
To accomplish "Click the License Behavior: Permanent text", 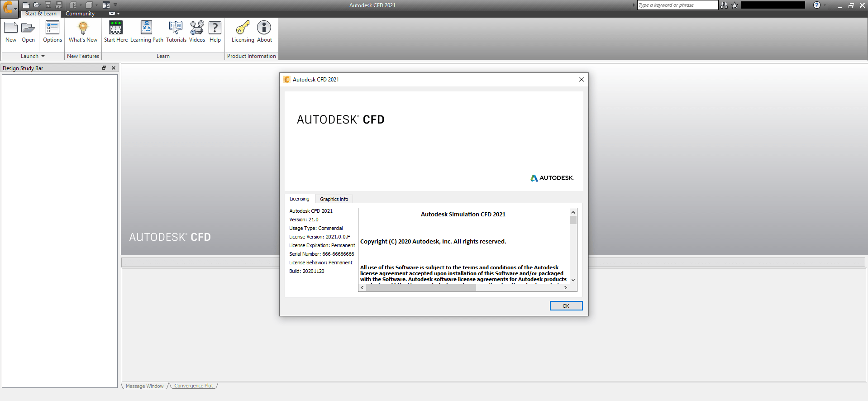I will pyautogui.click(x=321, y=263).
